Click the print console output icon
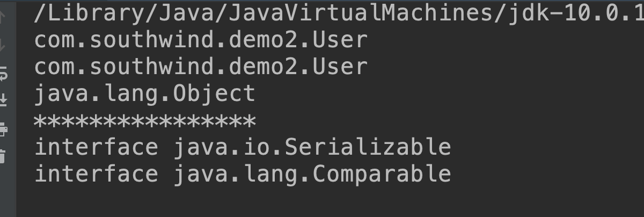The image size is (644, 217). pyautogui.click(x=3, y=129)
